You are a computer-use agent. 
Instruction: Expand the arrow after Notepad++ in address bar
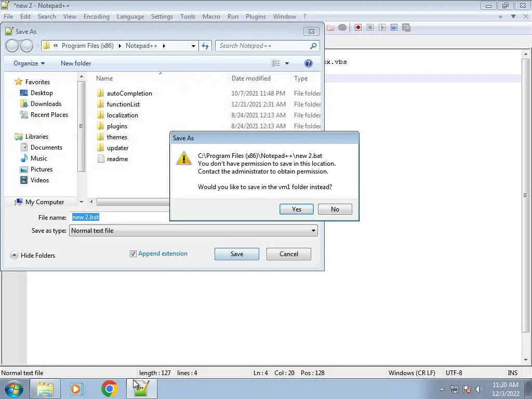[x=164, y=46]
